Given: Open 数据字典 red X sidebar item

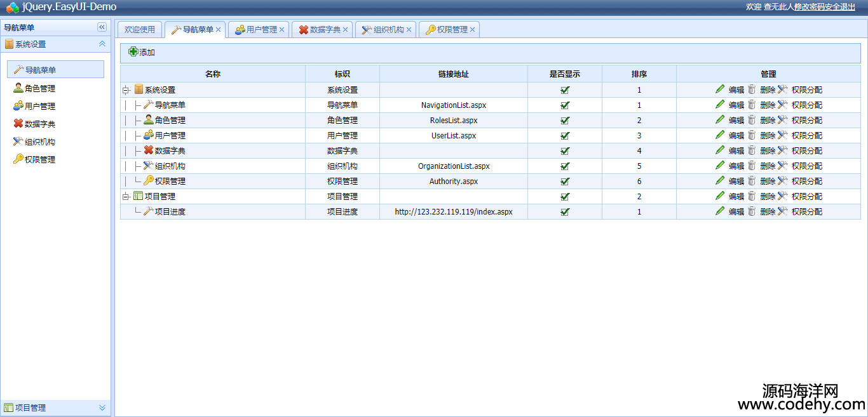Looking at the screenshot, I should click(x=39, y=124).
